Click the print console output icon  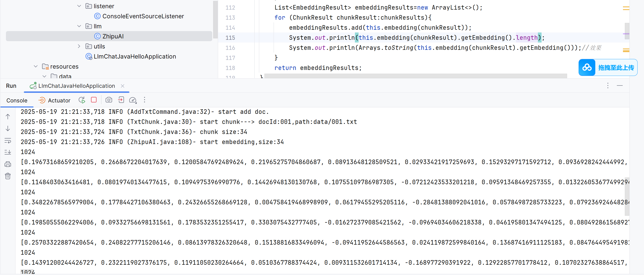click(x=8, y=164)
